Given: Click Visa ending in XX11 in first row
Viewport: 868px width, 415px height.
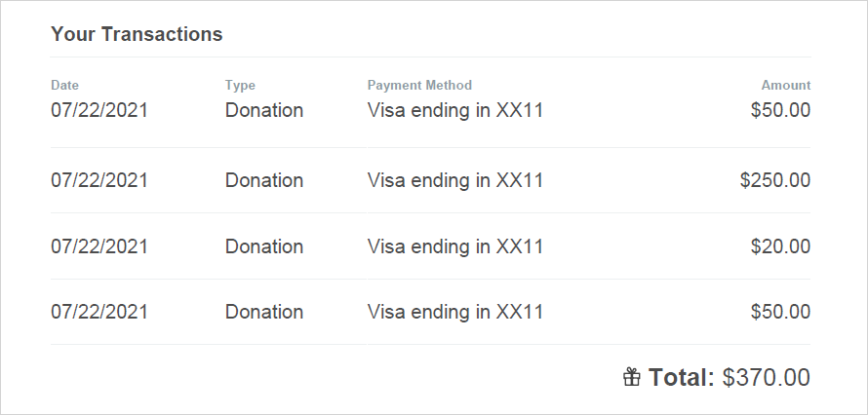Looking at the screenshot, I should 455,110.
